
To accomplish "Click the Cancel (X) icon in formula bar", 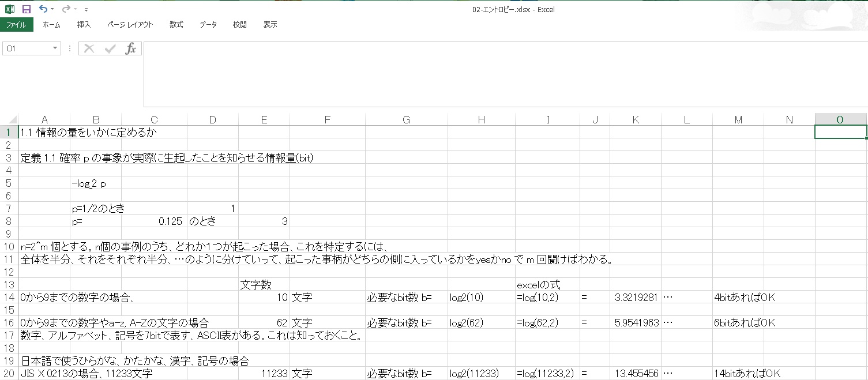I will point(88,48).
